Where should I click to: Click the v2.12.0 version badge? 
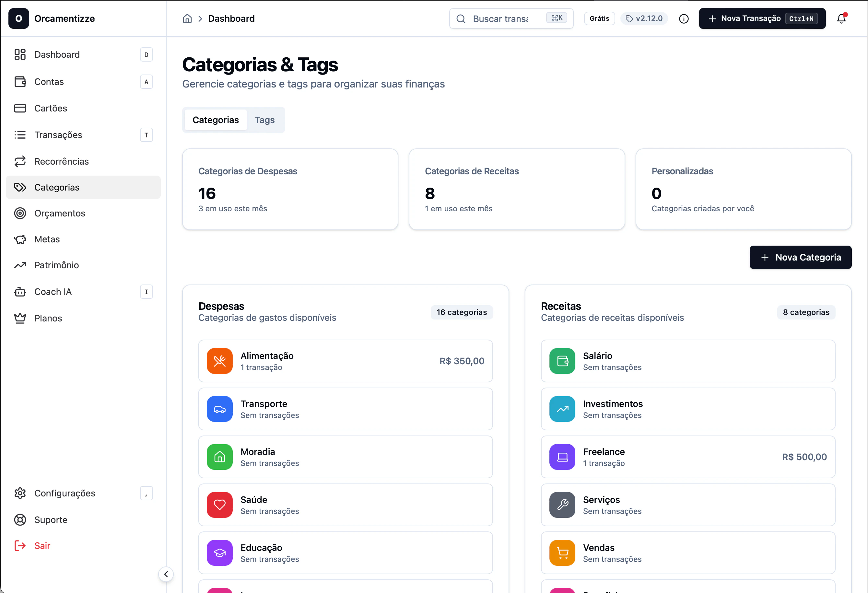(644, 19)
